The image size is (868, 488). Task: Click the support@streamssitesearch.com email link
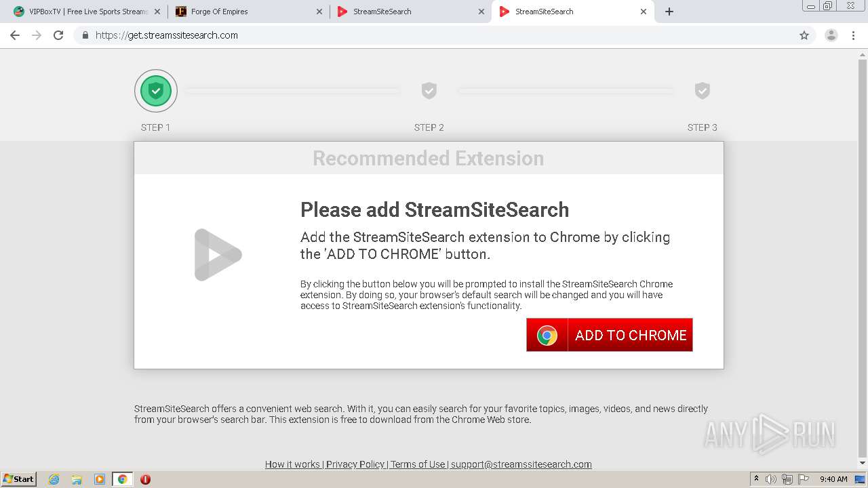521,464
